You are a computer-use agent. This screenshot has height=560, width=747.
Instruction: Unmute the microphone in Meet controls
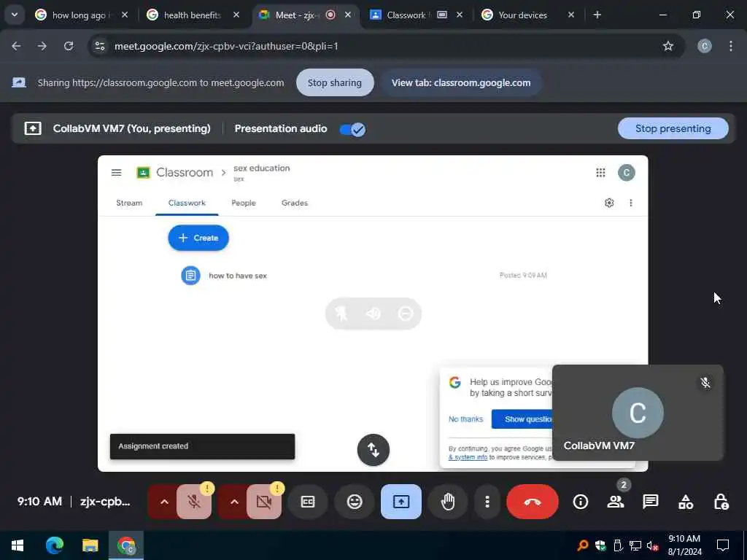pos(194,502)
